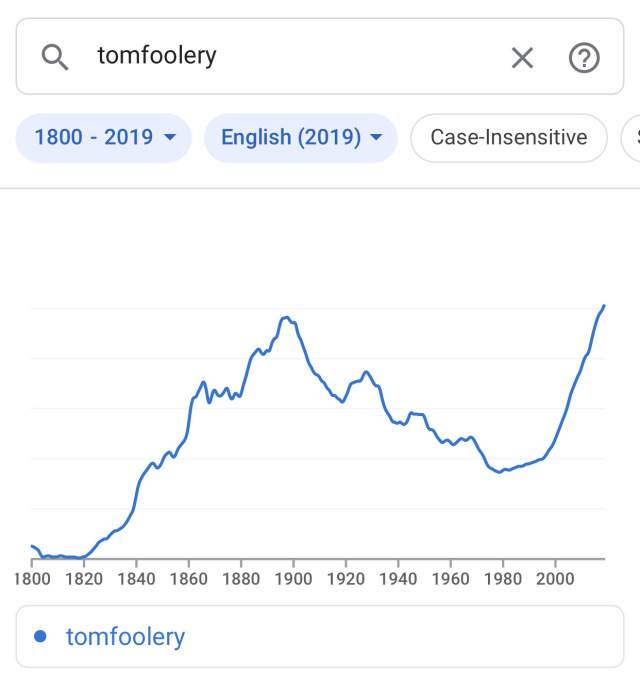The image size is (640, 695).
Task: Click the arrow beside English (2019)
Action: coord(376,138)
